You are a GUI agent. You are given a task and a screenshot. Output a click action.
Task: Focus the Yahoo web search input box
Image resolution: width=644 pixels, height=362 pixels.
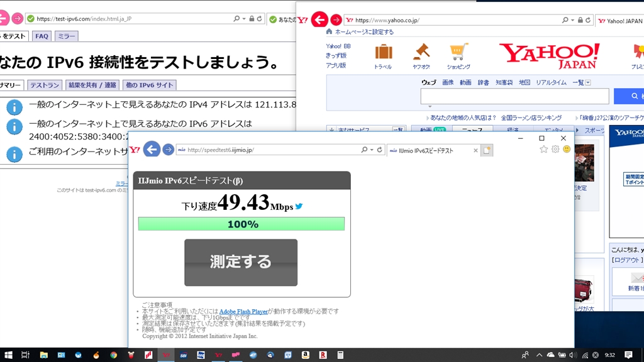click(x=514, y=96)
